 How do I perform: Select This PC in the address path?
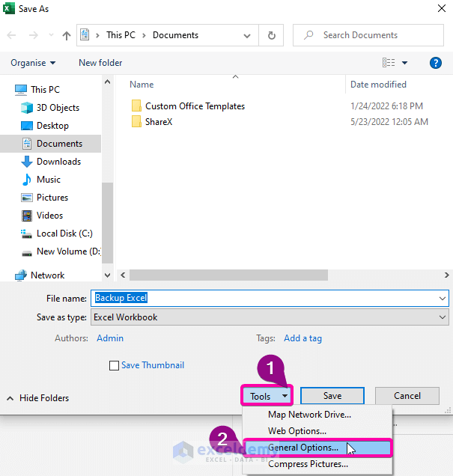coord(121,35)
